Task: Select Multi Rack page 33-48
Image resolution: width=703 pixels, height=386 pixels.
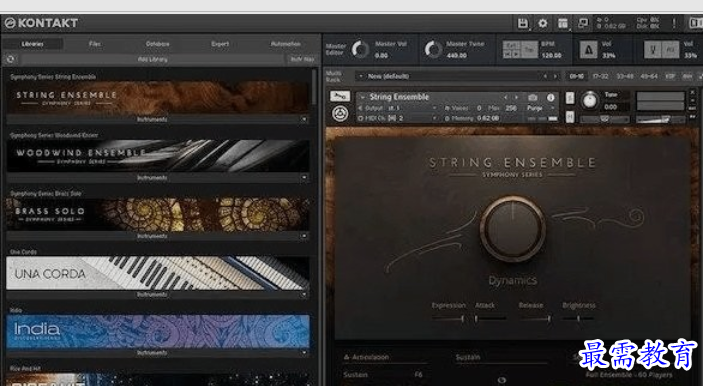Action: (625, 77)
